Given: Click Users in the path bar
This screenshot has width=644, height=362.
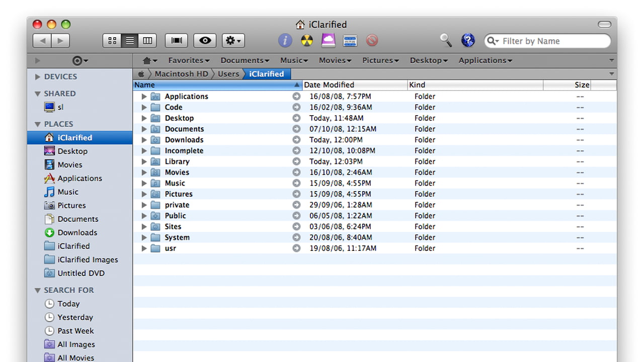Looking at the screenshot, I should (x=228, y=74).
